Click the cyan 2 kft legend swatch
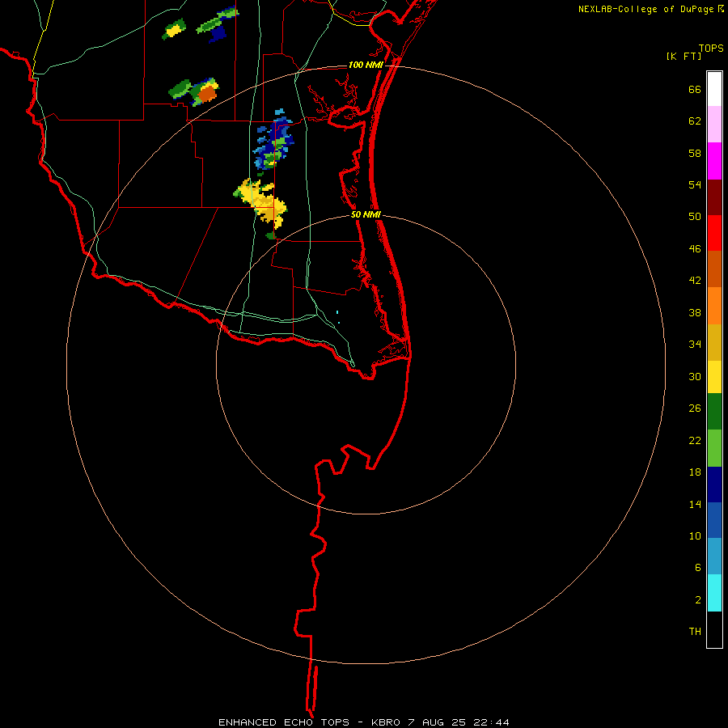Viewport: 728px width, 728px height. [x=714, y=593]
